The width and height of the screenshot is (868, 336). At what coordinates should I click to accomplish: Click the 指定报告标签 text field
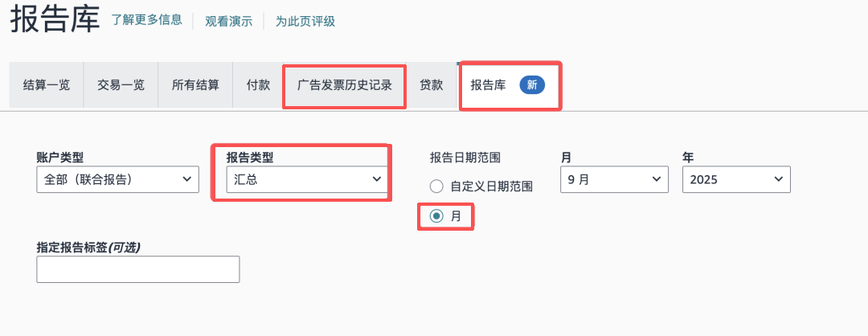point(138,269)
